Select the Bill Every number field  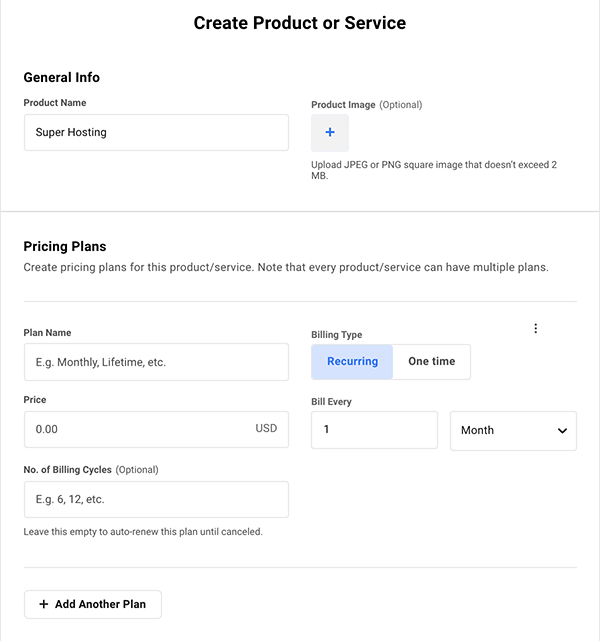point(374,430)
